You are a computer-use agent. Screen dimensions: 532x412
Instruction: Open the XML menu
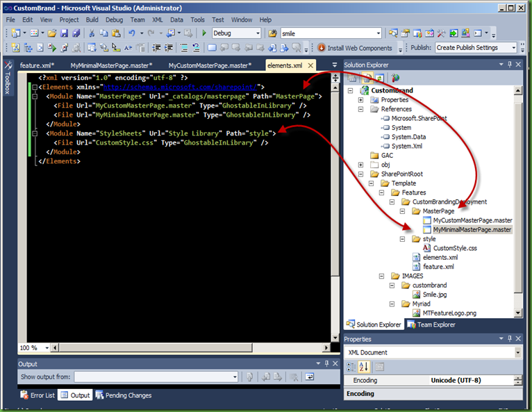[x=158, y=19]
